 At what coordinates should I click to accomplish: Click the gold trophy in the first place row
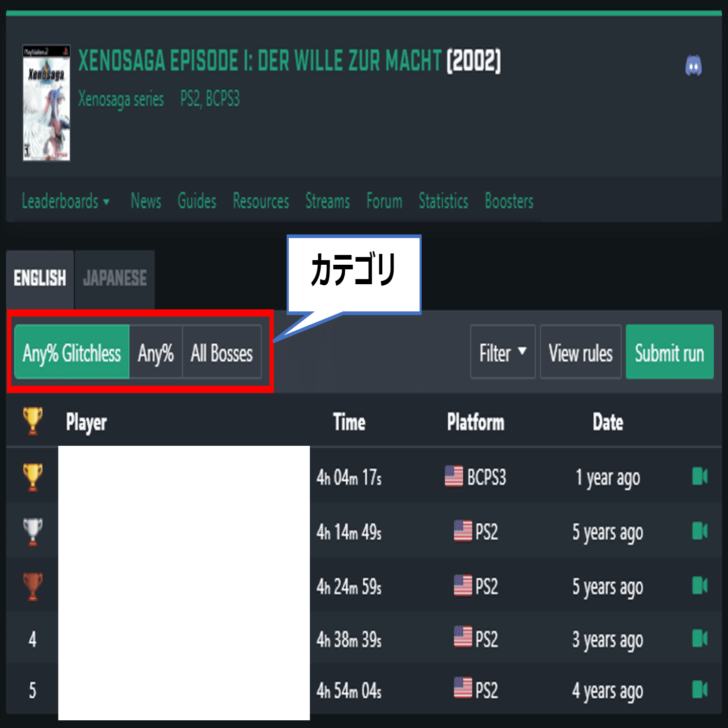tap(32, 477)
